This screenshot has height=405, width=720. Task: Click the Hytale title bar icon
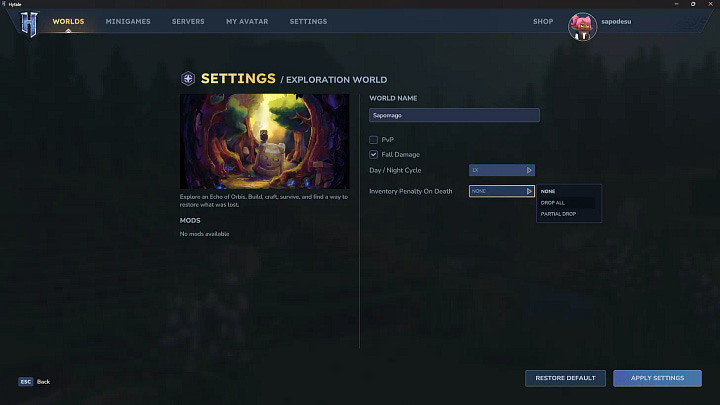[4, 4]
